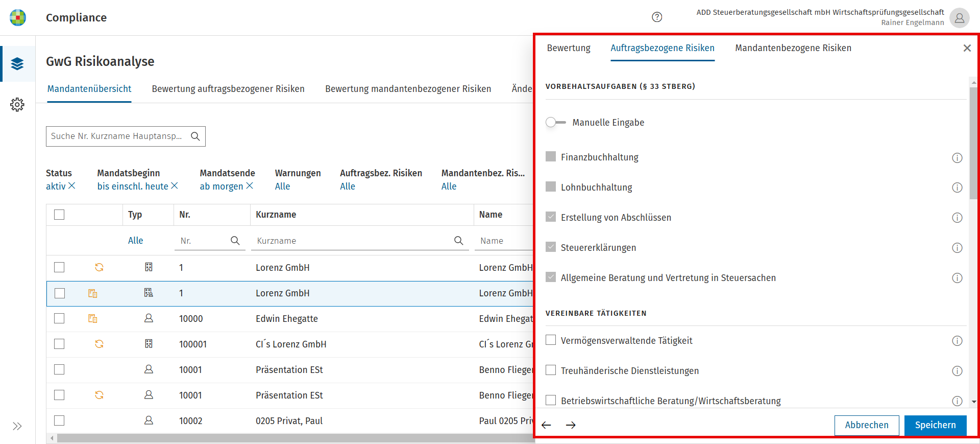Click the main Suche Nr. Kurzname field
Screen dimensions: 980x444
126,136
